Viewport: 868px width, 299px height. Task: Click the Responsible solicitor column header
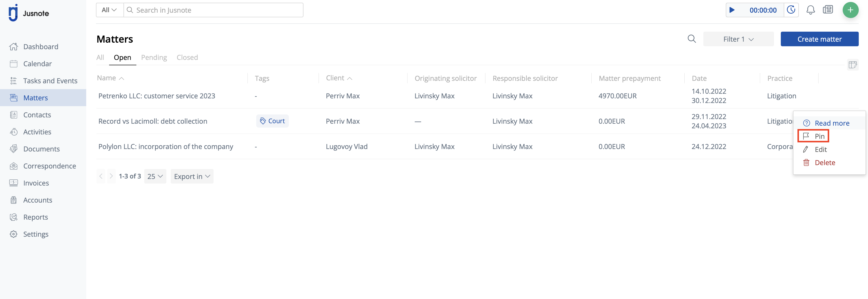tap(525, 78)
